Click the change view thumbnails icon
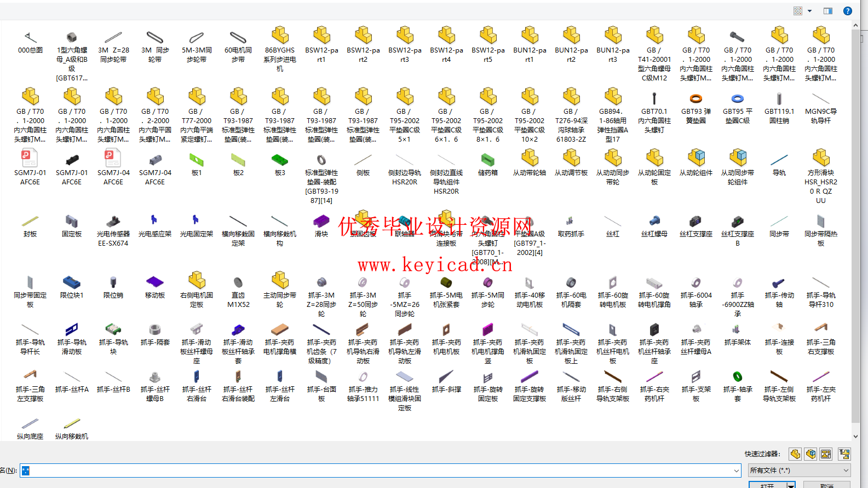The height and width of the screenshot is (488, 868). pyautogui.click(x=798, y=11)
